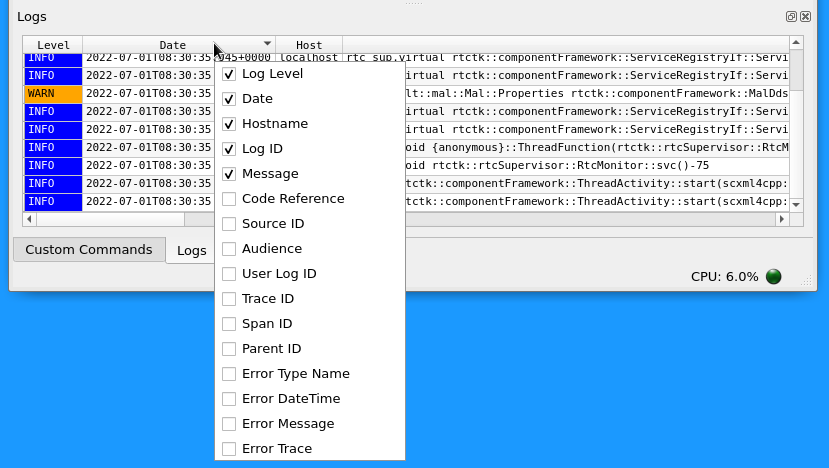Enable the Trace ID column checkbox

[229, 299]
